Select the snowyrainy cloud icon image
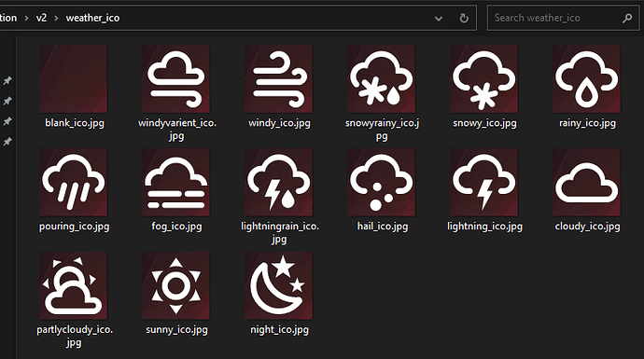 [x=381, y=78]
